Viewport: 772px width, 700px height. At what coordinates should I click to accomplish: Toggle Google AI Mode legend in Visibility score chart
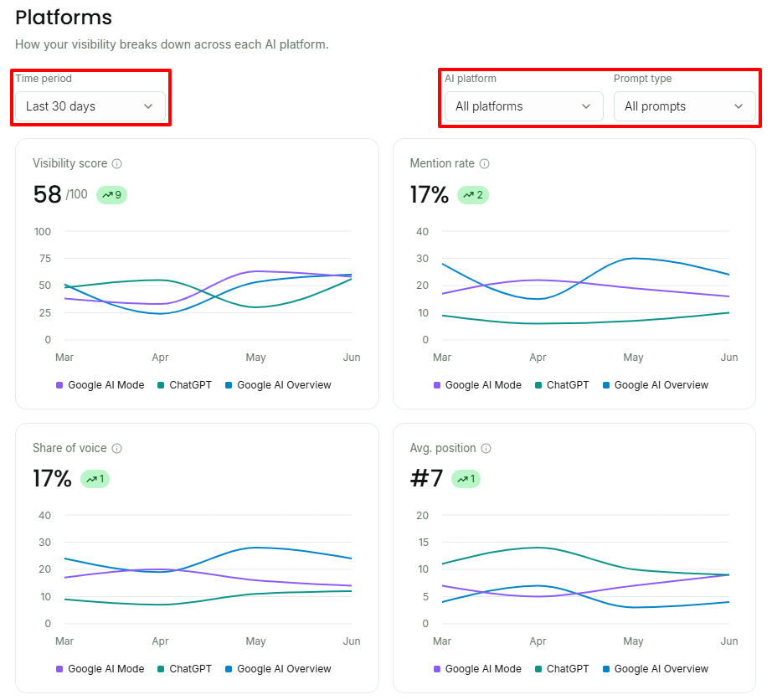point(100,385)
